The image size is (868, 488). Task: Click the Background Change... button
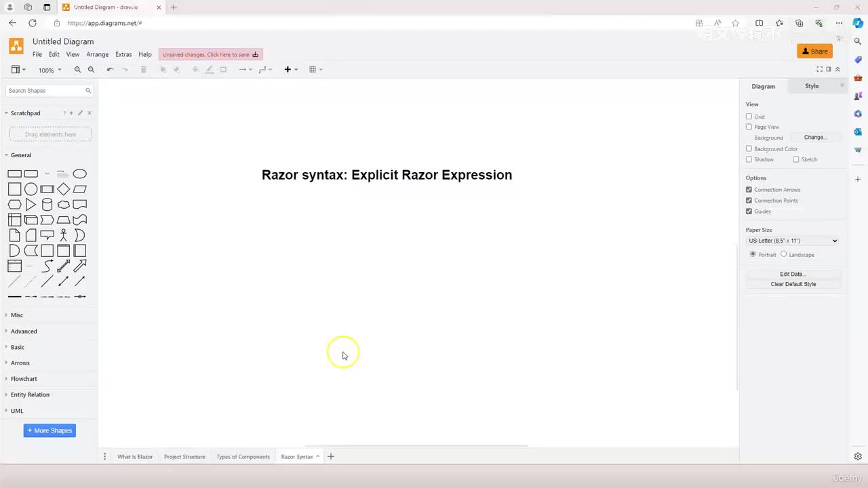(x=814, y=138)
